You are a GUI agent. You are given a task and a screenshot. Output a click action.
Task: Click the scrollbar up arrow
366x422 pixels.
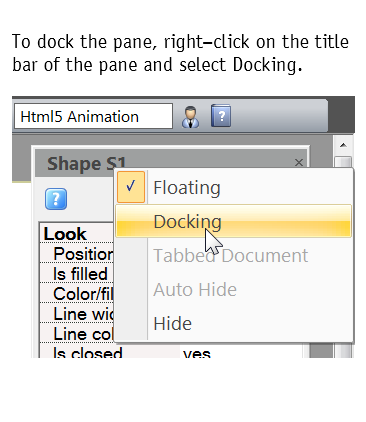tap(343, 145)
